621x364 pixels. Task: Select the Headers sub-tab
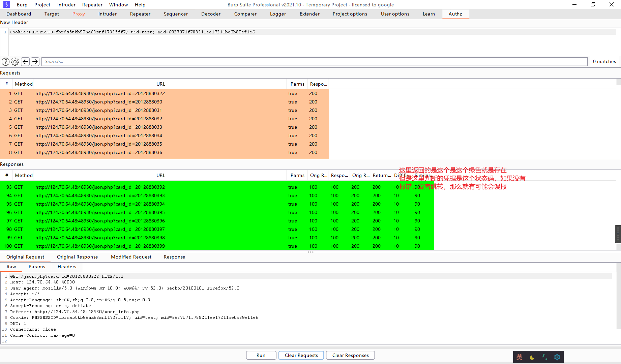(66, 267)
